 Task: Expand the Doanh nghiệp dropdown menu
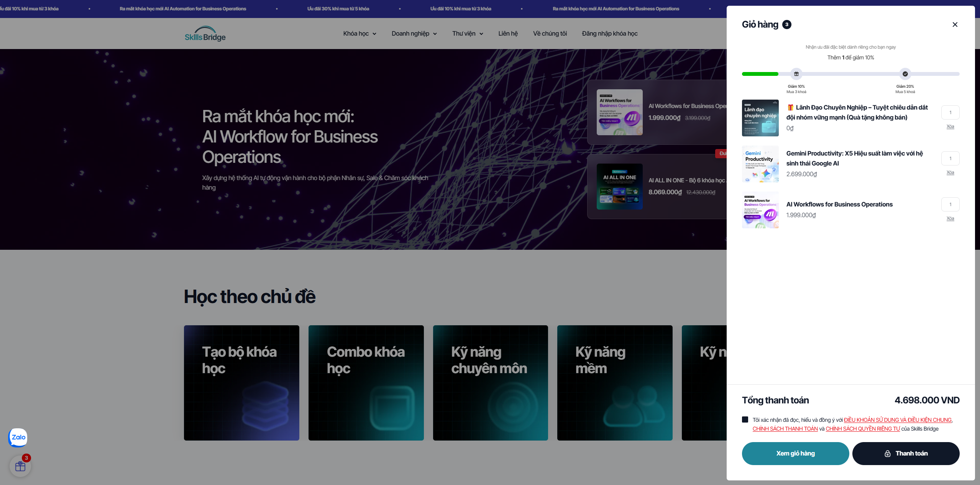coord(414,34)
